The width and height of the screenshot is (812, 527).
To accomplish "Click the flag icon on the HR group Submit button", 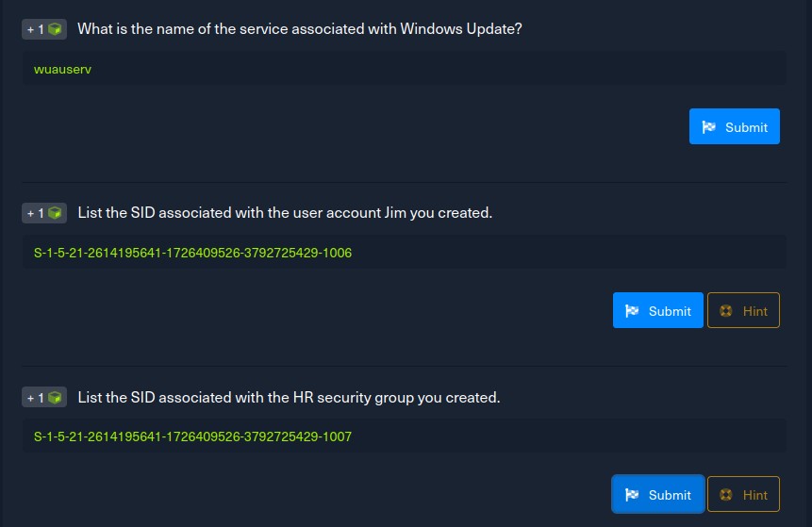I will 632,495.
